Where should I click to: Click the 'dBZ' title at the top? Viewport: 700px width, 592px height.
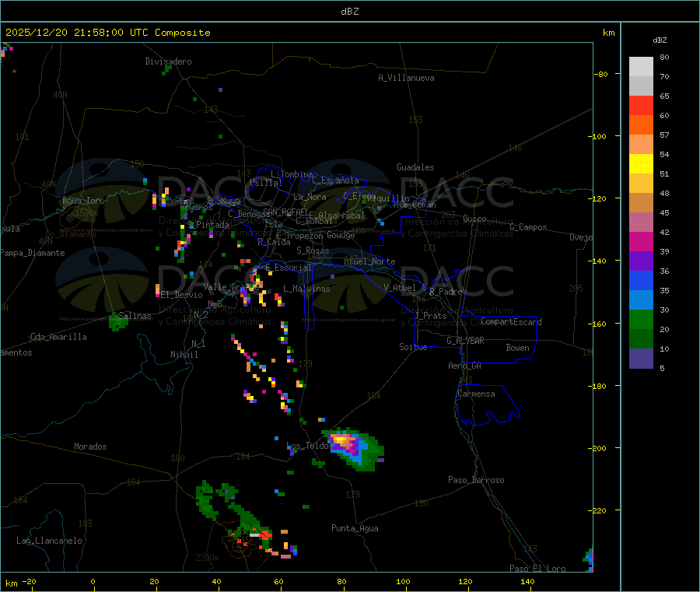pyautogui.click(x=349, y=12)
